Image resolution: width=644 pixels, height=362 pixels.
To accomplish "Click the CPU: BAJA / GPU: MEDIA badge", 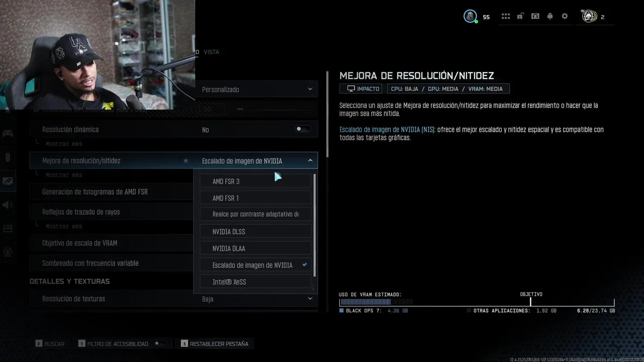I will (x=448, y=88).
